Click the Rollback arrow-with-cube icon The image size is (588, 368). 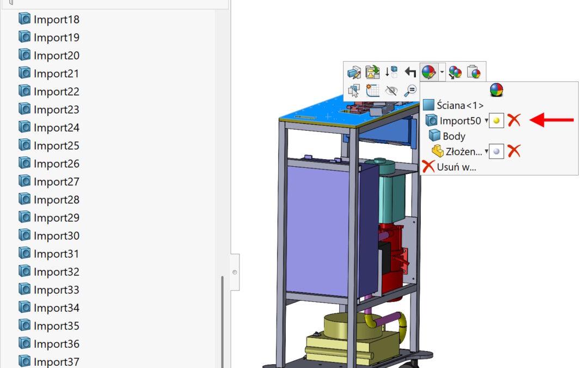click(391, 72)
